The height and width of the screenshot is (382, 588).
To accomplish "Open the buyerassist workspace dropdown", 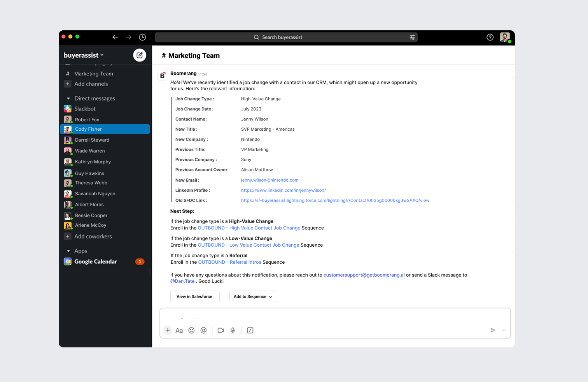I will (x=84, y=55).
